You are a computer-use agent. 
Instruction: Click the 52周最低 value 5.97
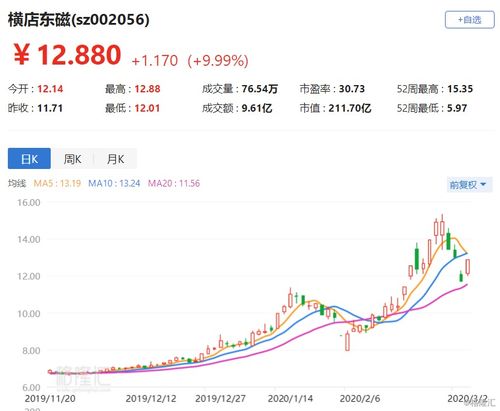tap(457, 108)
